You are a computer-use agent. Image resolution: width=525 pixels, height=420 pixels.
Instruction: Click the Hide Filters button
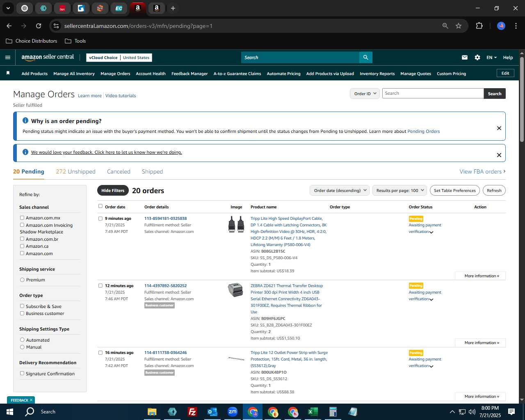113,190
